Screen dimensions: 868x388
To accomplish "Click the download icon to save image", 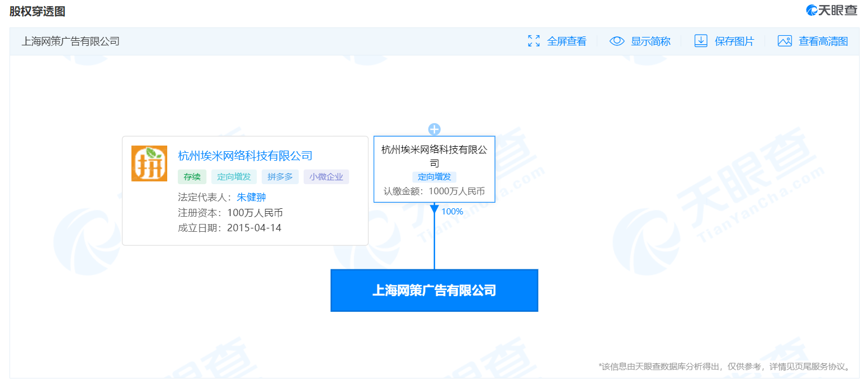I will pyautogui.click(x=700, y=41).
